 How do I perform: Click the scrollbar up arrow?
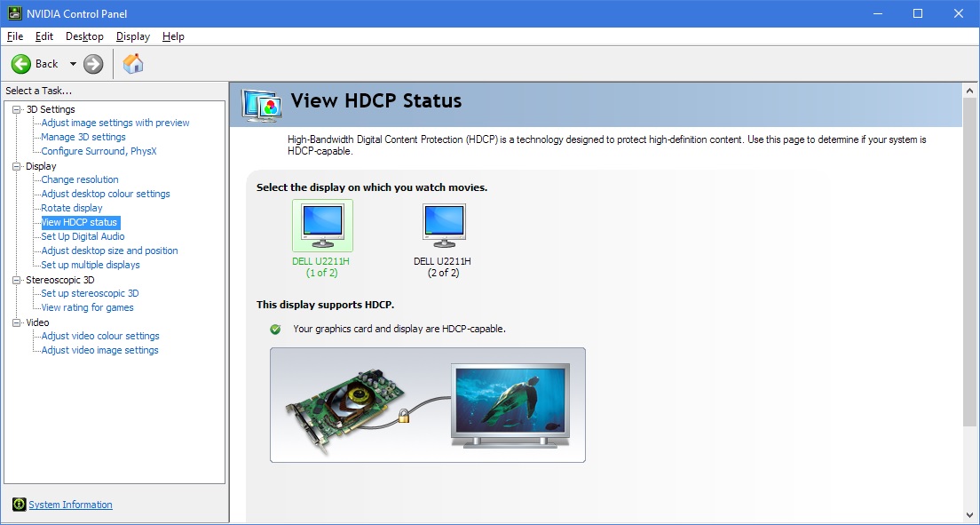pos(970,91)
